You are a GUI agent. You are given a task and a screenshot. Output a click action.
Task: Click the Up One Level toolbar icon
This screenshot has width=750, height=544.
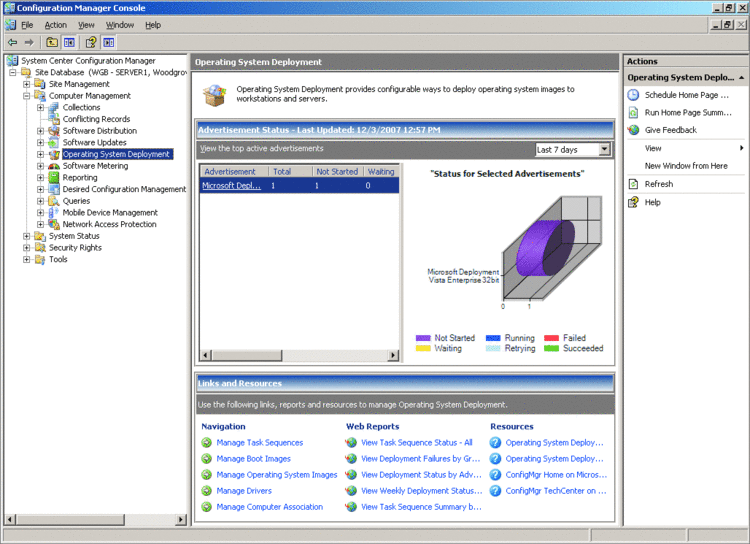click(x=52, y=42)
